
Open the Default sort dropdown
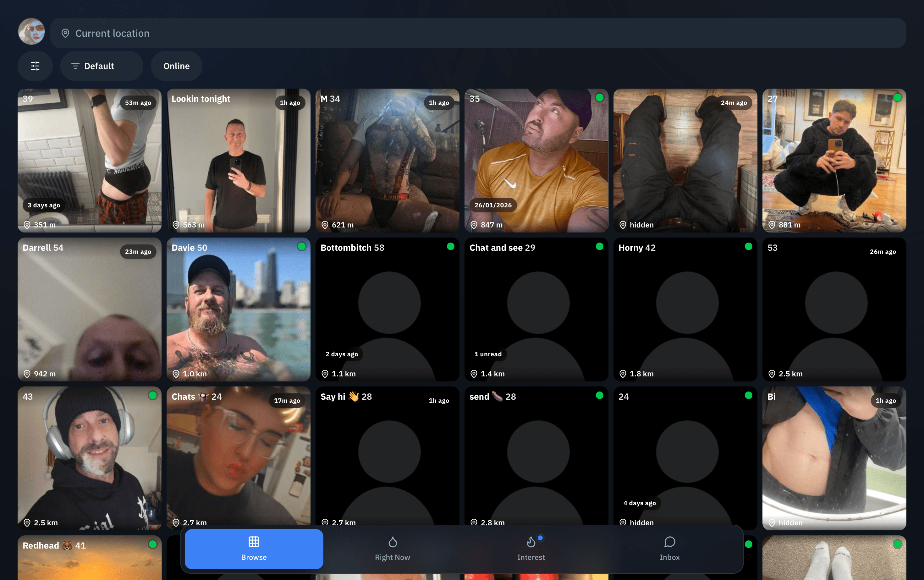tap(102, 66)
